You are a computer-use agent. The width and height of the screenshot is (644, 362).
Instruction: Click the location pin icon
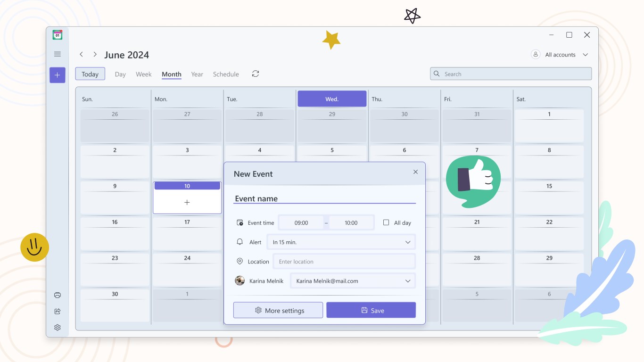[239, 261]
